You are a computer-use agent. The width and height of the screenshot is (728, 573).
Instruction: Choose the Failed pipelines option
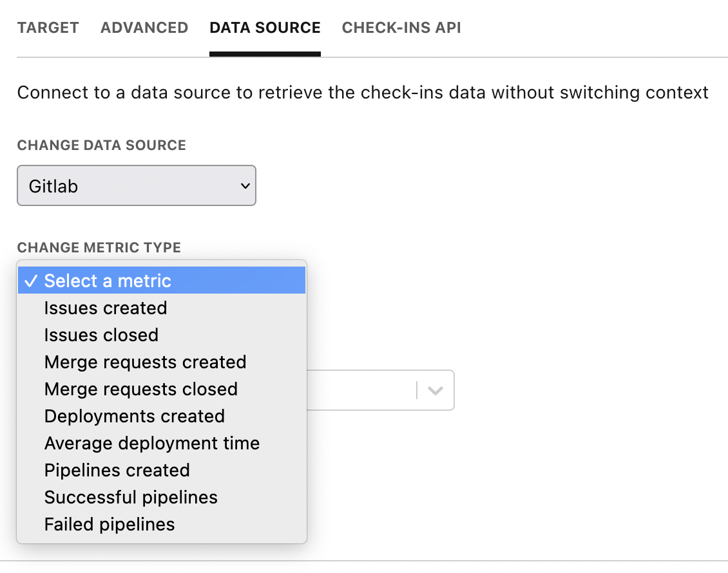pos(110,524)
